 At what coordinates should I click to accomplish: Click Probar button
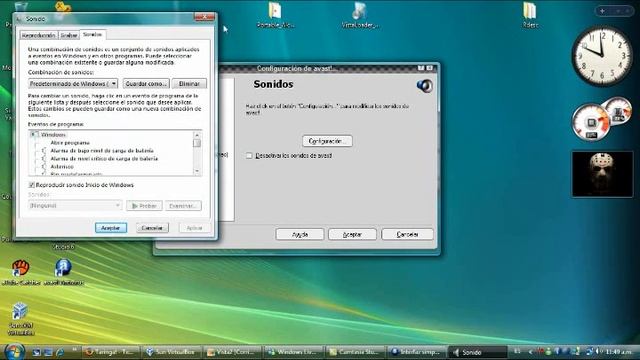tap(144, 206)
